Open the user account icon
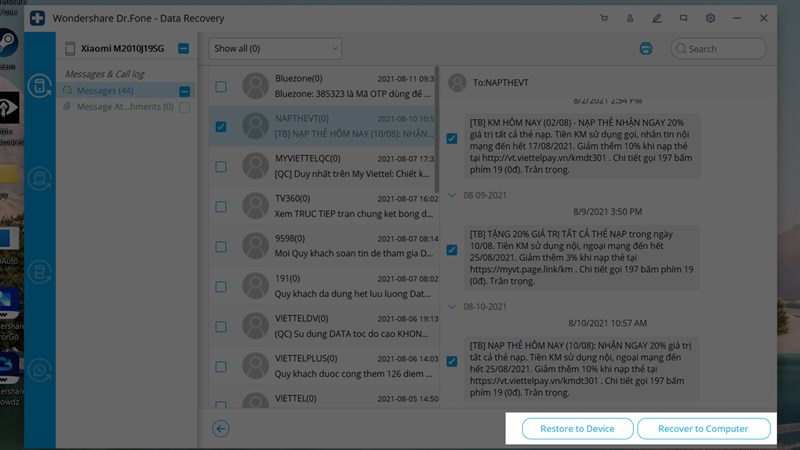This screenshot has height=450, width=800. coord(630,18)
